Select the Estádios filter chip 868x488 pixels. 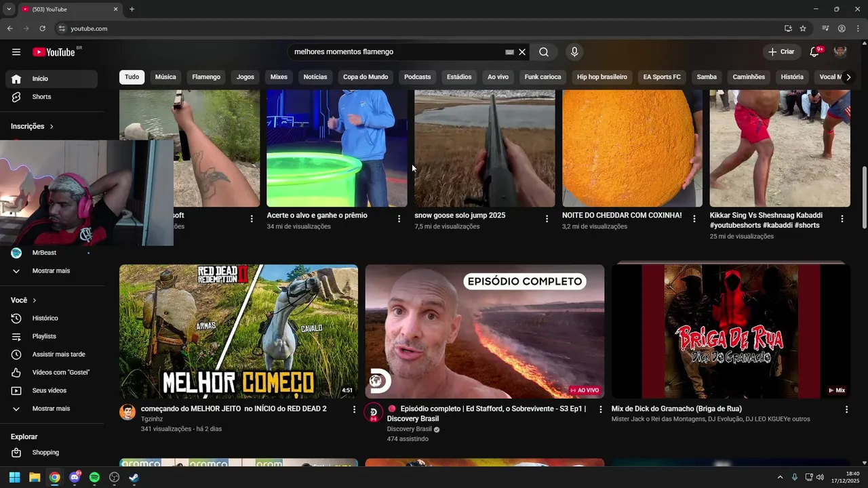click(459, 77)
